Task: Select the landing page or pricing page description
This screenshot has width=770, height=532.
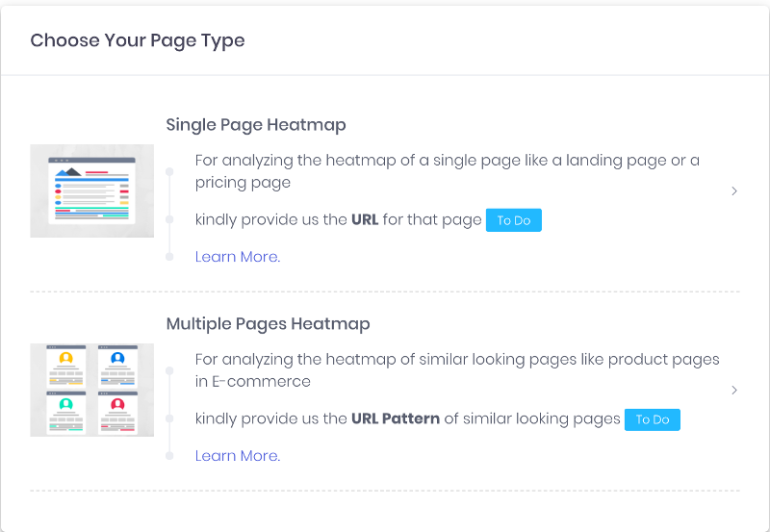Action: [x=447, y=171]
